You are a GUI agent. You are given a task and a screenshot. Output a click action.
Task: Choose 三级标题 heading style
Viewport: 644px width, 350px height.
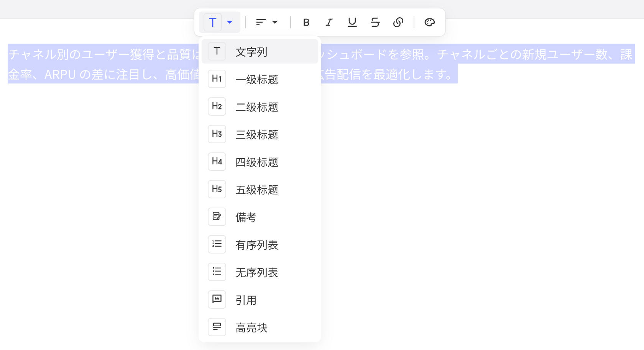click(260, 134)
